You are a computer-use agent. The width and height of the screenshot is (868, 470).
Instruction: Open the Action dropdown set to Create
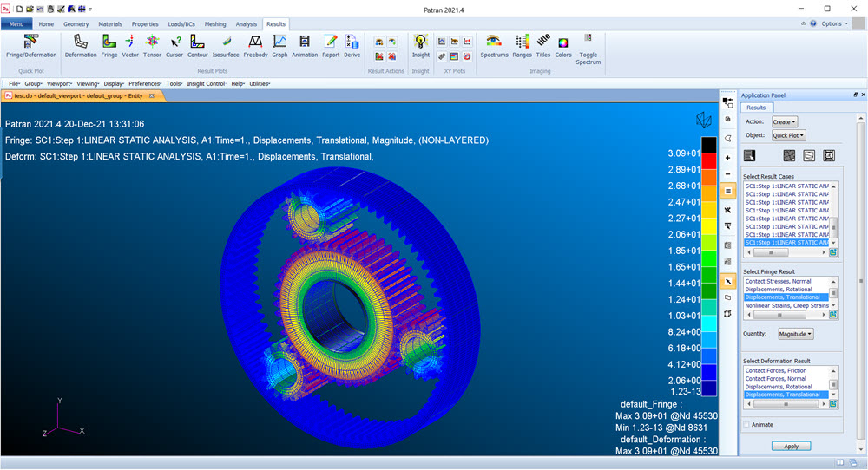(785, 122)
